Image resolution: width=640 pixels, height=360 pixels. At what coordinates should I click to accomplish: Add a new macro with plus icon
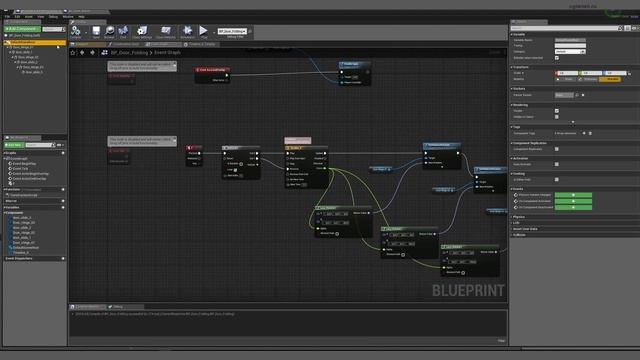pos(63,201)
